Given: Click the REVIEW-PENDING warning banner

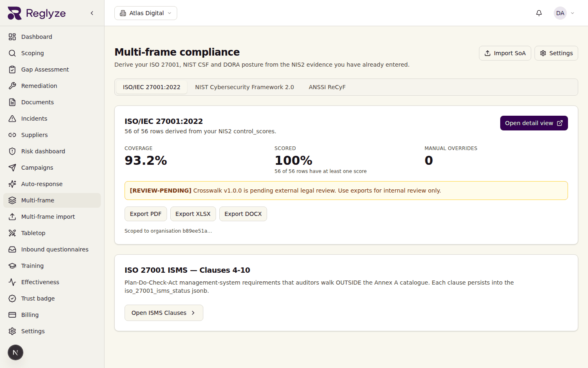Looking at the screenshot, I should click(x=346, y=191).
